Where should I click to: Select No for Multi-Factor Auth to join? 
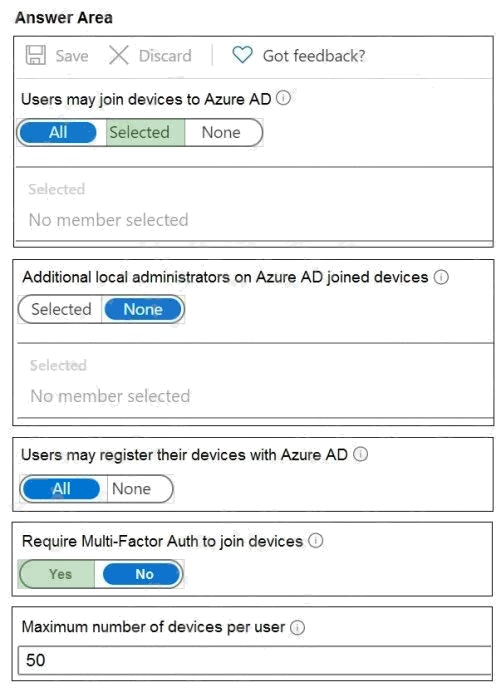click(142, 574)
